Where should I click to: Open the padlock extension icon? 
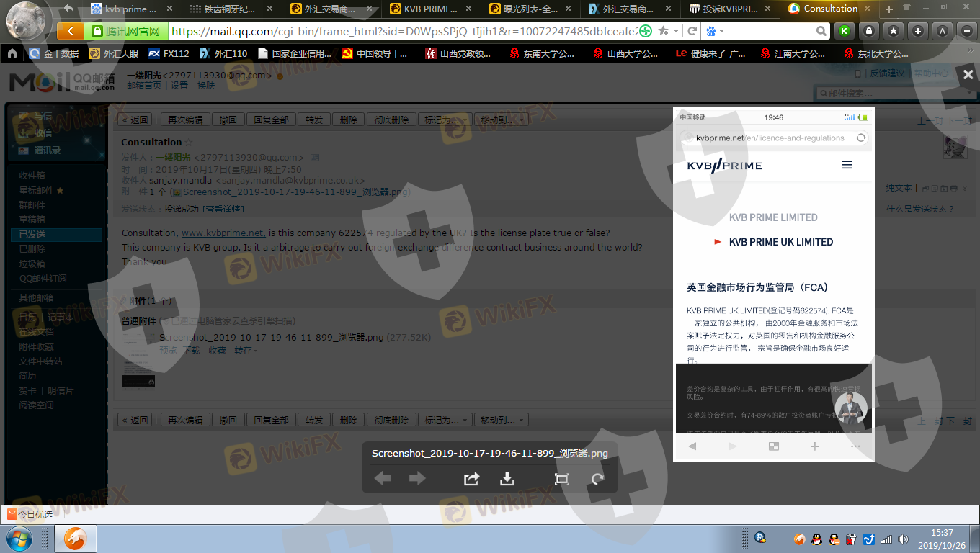(869, 31)
